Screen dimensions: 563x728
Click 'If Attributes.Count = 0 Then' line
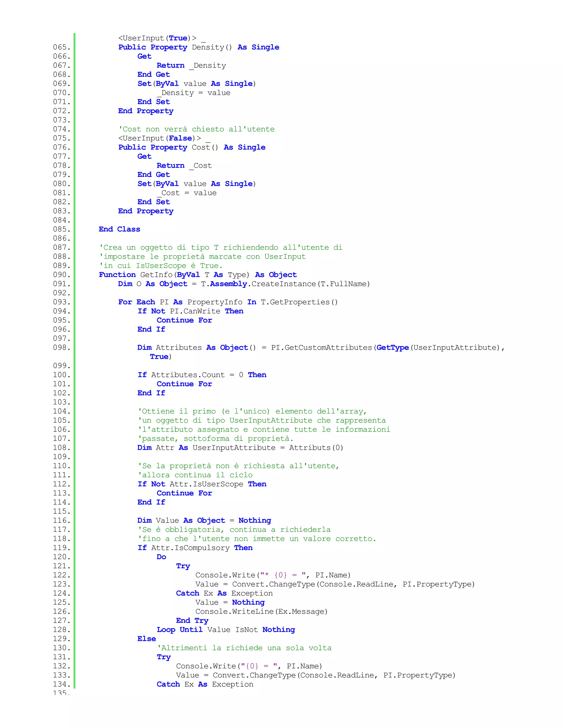click(x=202, y=375)
